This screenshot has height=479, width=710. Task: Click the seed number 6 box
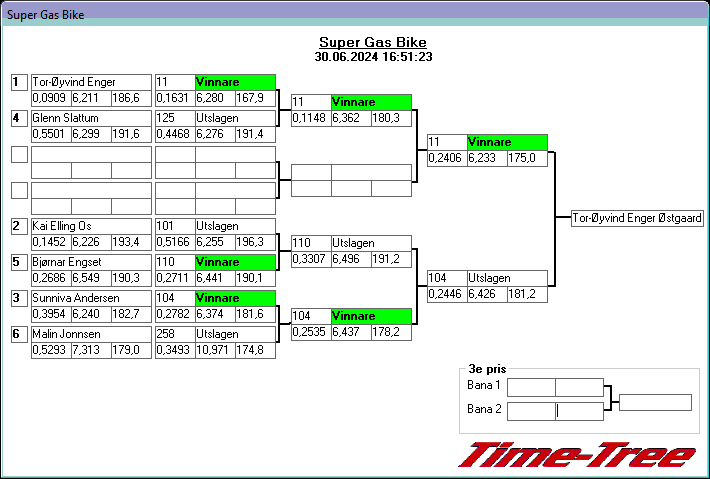point(19,335)
